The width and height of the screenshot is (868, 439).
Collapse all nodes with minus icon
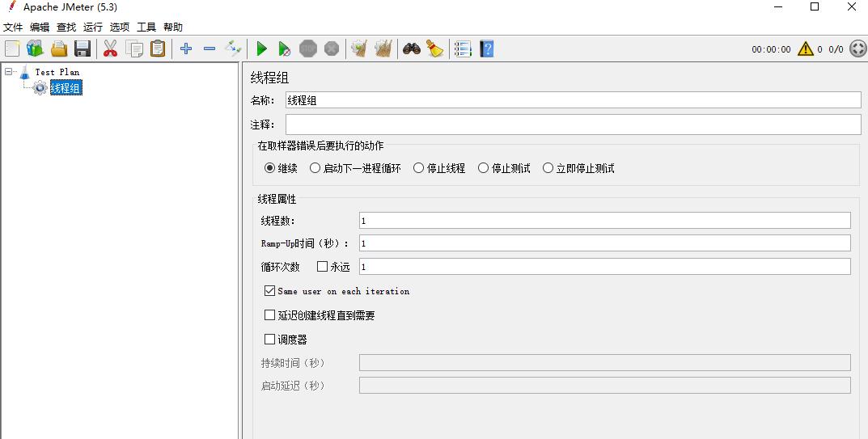[210, 49]
